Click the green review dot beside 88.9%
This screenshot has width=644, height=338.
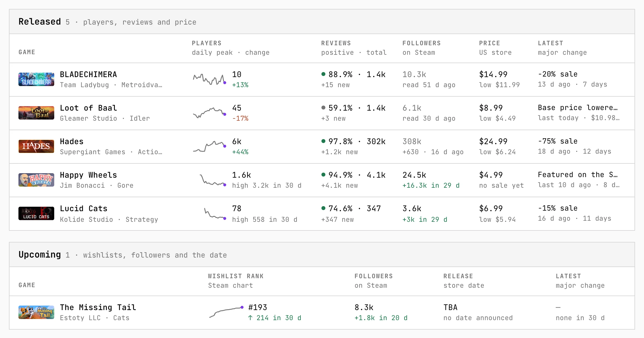tap(323, 74)
